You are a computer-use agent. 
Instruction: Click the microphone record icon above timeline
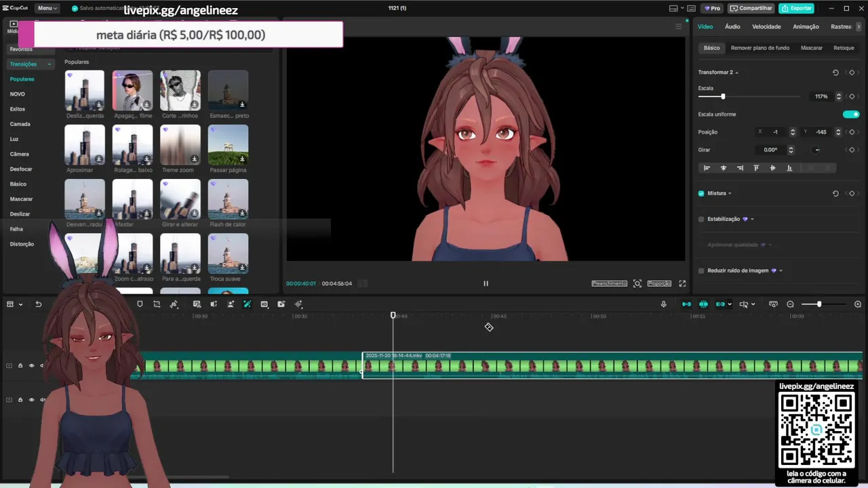point(664,304)
